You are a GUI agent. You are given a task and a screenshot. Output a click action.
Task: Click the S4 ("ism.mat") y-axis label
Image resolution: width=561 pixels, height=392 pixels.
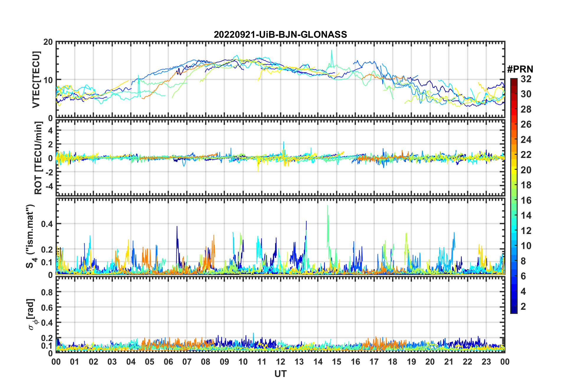click(x=30, y=236)
